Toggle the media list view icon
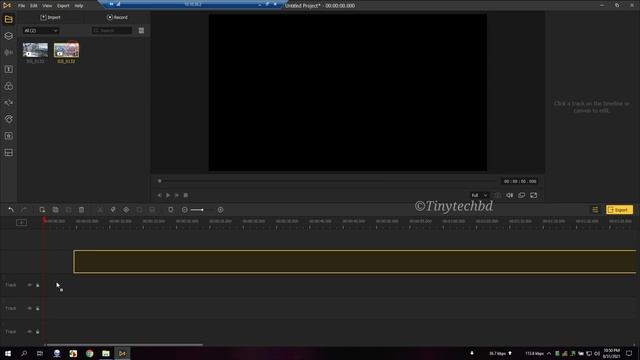This screenshot has height=360, width=640. tap(141, 31)
